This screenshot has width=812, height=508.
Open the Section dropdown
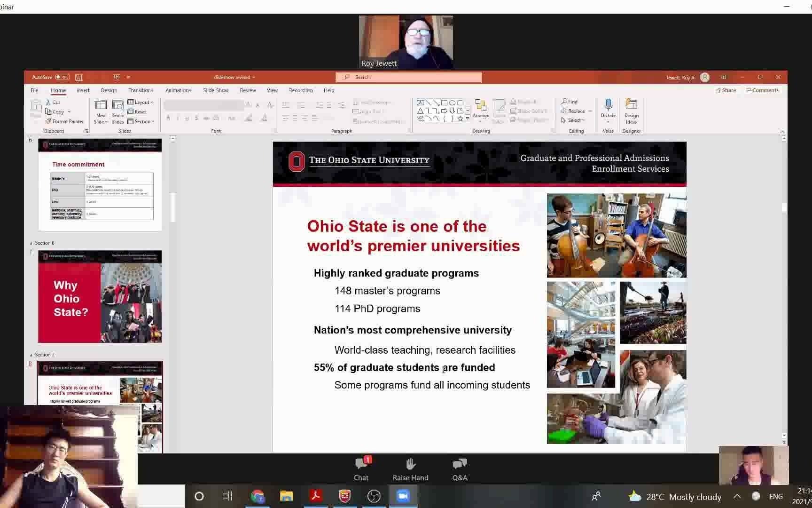(141, 121)
